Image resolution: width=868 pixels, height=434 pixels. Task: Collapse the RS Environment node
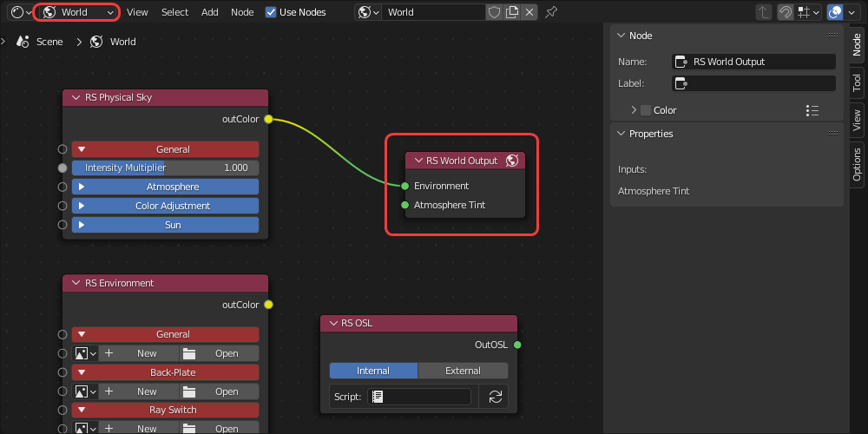point(76,283)
